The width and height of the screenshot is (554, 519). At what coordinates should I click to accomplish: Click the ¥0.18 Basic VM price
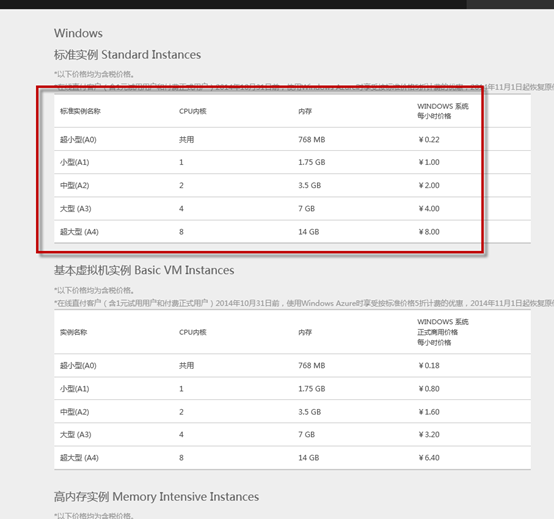(x=429, y=365)
